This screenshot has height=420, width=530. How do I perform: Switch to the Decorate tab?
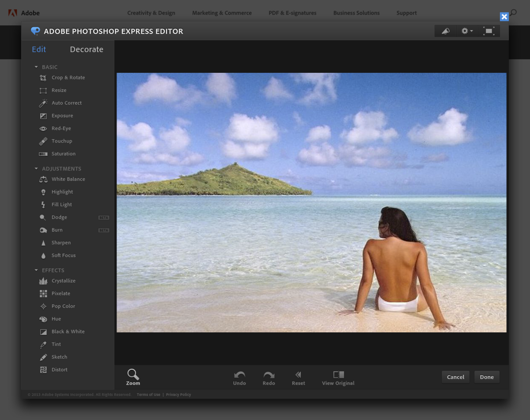(x=87, y=49)
